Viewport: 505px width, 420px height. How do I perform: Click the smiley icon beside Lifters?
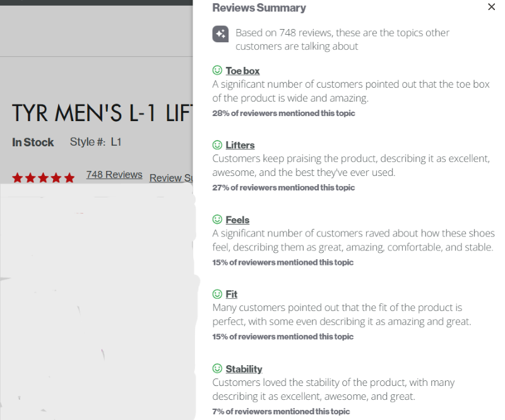click(x=217, y=145)
